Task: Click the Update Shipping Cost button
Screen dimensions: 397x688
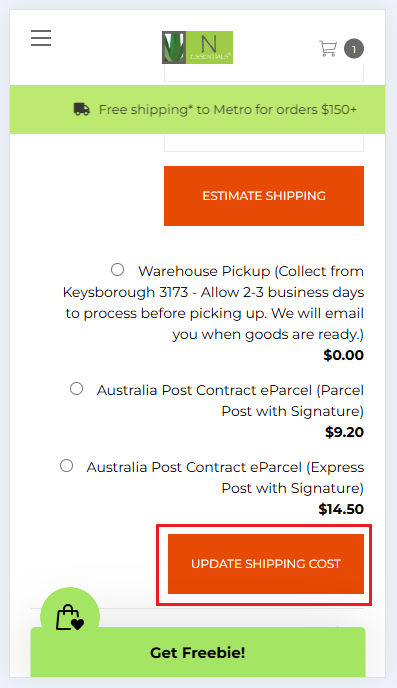Action: tap(266, 564)
